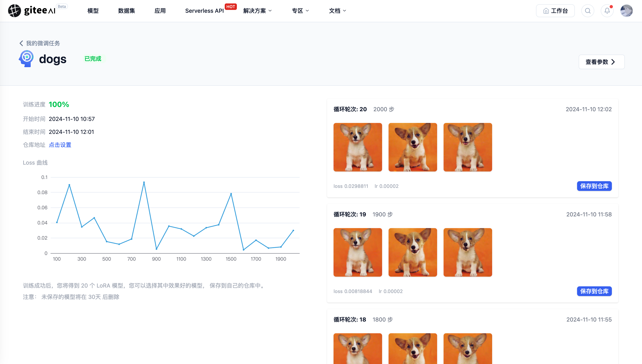Click the loss curve point at step 200
Screen dimensions: 642x364
(69, 185)
